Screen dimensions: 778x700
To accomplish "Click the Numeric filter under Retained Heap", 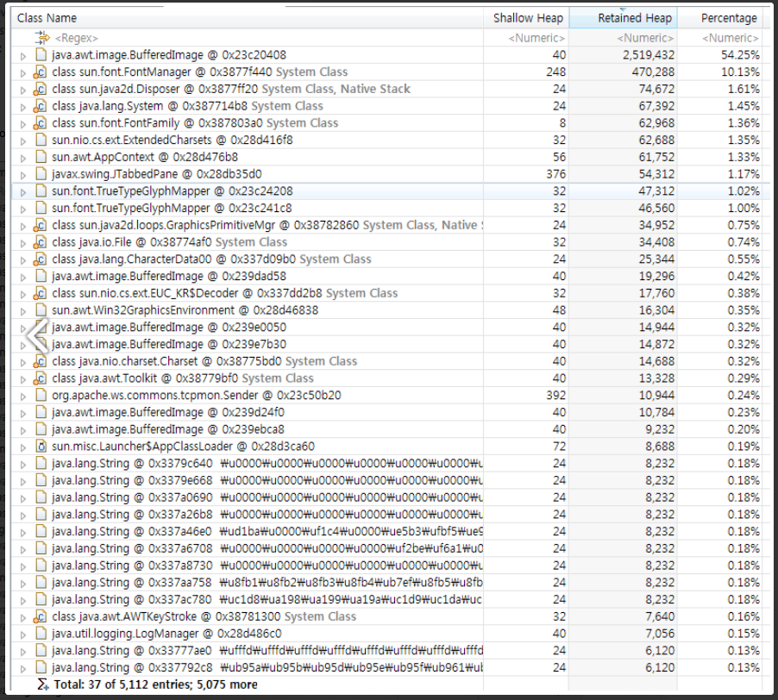I will pyautogui.click(x=645, y=38).
